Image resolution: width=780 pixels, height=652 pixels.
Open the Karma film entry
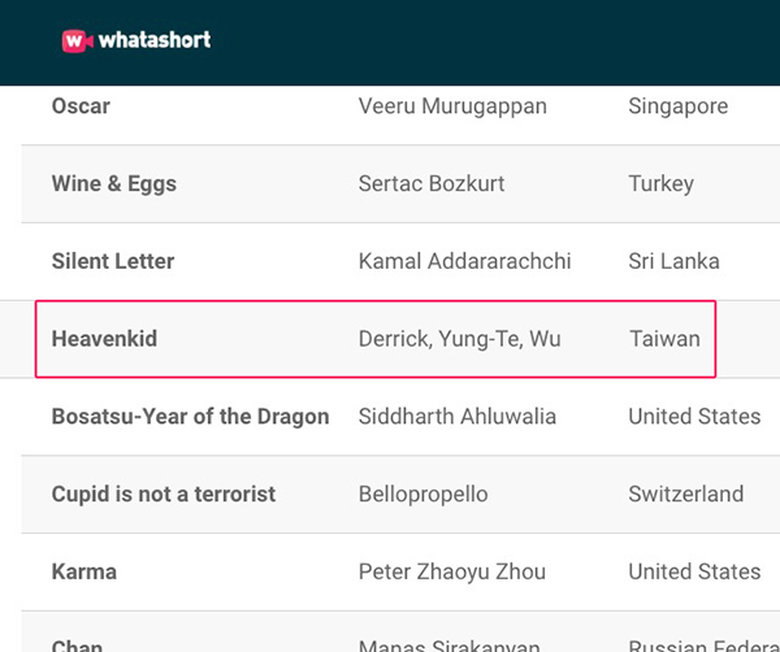click(84, 572)
